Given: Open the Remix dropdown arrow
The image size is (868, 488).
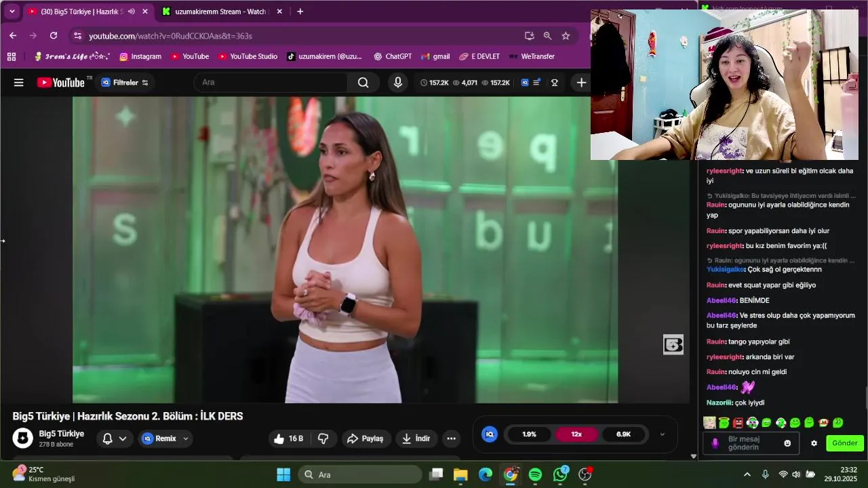Looking at the screenshot, I should pyautogui.click(x=185, y=439).
